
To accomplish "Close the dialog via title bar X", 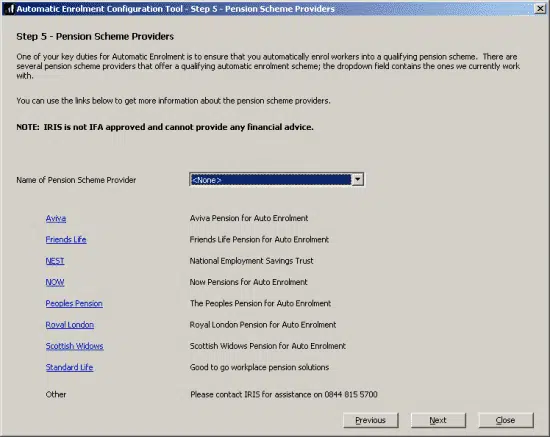I will (540, 9).
